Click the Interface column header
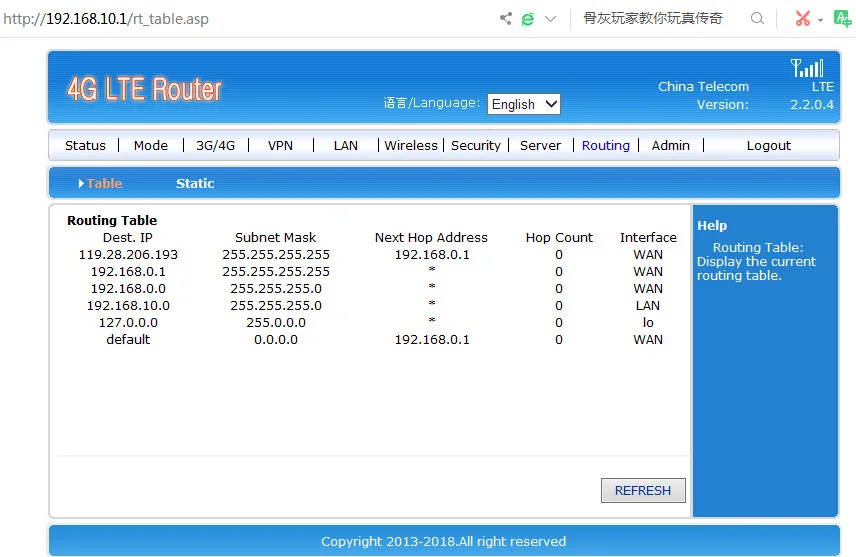Image resolution: width=856 pixels, height=557 pixels. tap(648, 238)
